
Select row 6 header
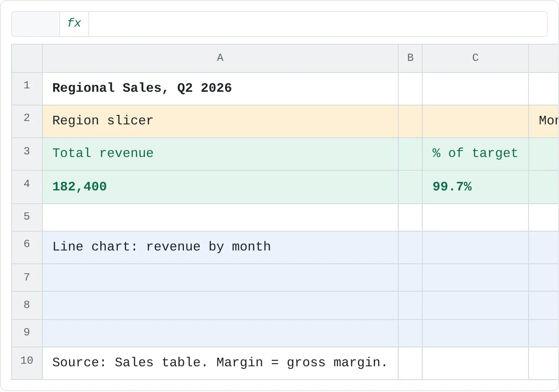(27, 247)
